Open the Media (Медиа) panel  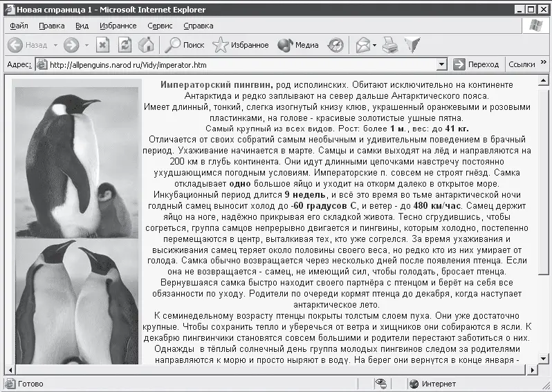pyautogui.click(x=298, y=45)
